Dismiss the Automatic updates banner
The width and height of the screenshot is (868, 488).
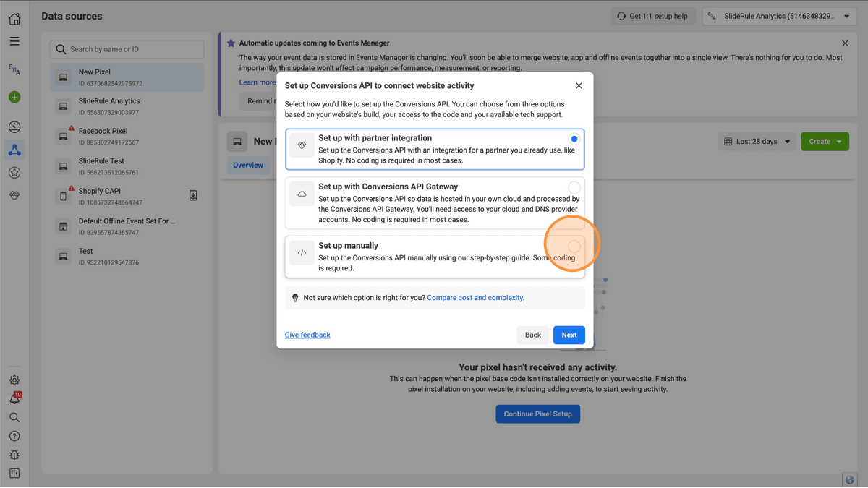pyautogui.click(x=845, y=43)
